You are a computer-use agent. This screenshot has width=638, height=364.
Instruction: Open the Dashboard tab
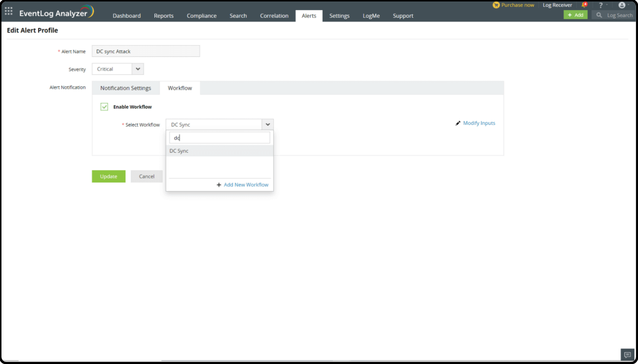(127, 16)
